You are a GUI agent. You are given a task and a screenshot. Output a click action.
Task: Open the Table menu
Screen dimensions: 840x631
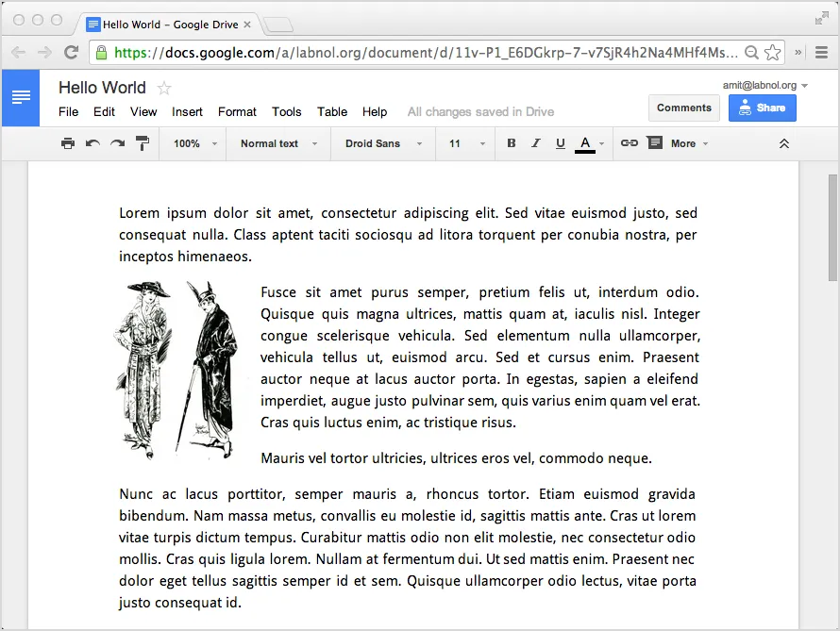click(x=331, y=111)
